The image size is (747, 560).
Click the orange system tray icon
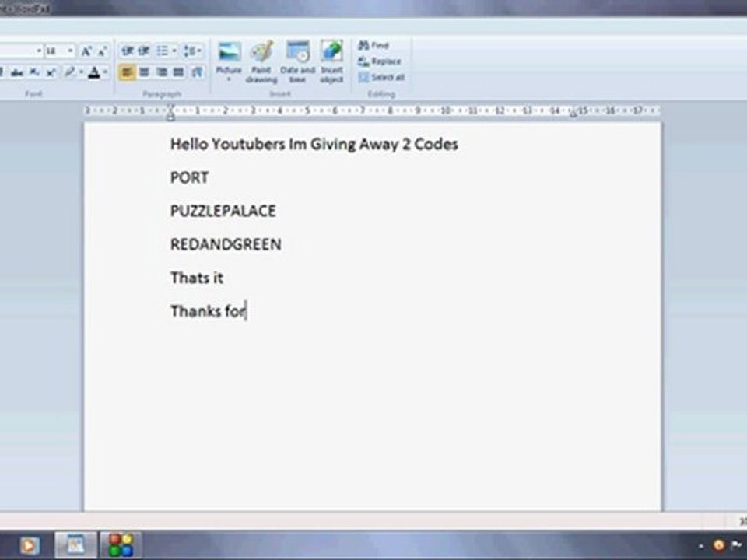718,545
